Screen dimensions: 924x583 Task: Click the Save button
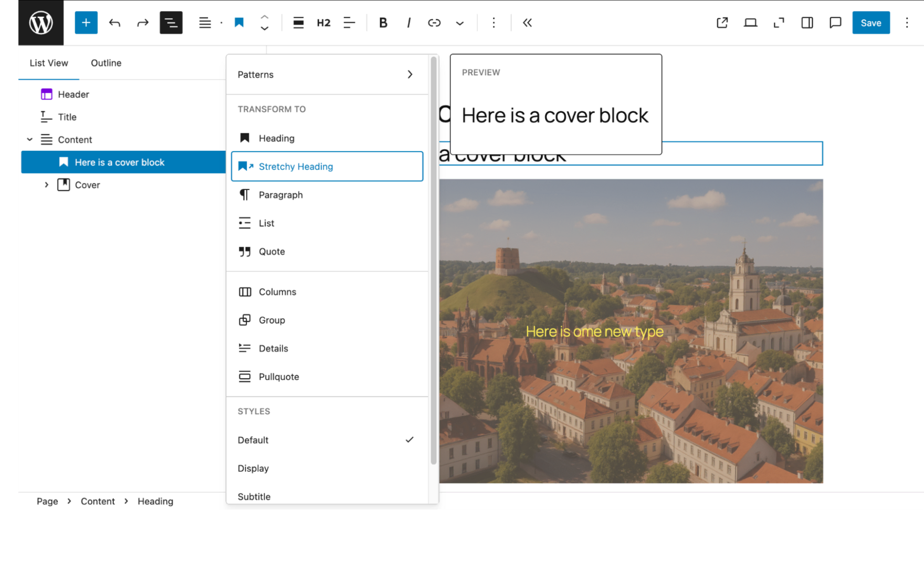click(x=870, y=23)
